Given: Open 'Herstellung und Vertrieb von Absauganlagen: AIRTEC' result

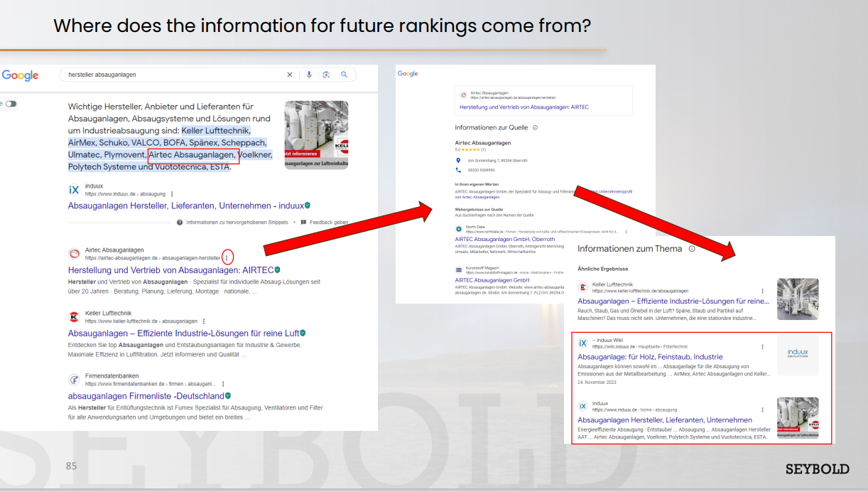Looking at the screenshot, I should point(170,270).
